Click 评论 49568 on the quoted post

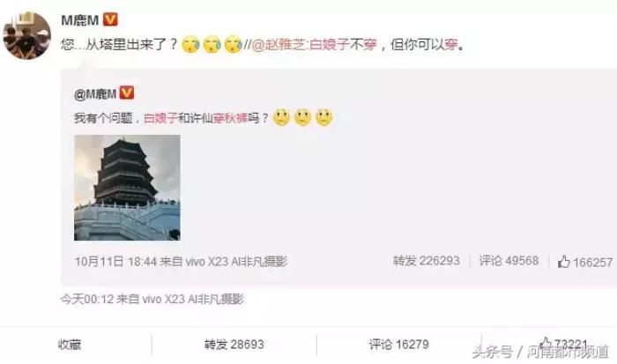509,261
